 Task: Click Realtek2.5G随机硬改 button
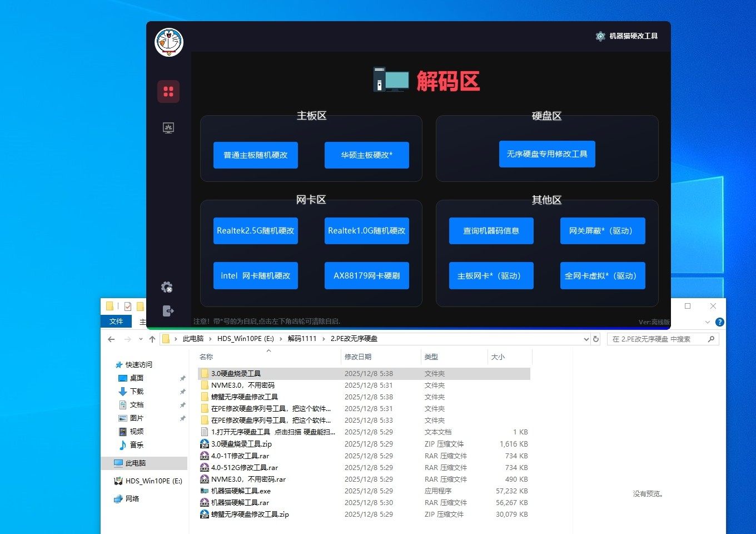(x=256, y=231)
